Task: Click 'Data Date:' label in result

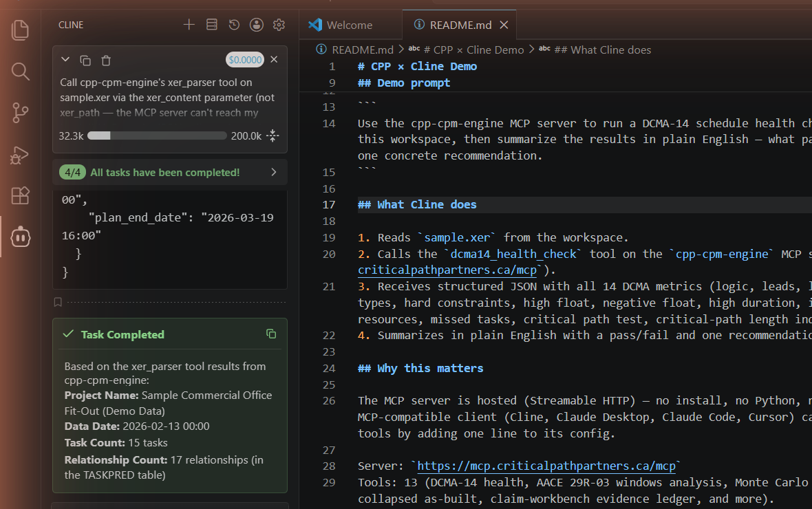Action: pyautogui.click(x=92, y=426)
